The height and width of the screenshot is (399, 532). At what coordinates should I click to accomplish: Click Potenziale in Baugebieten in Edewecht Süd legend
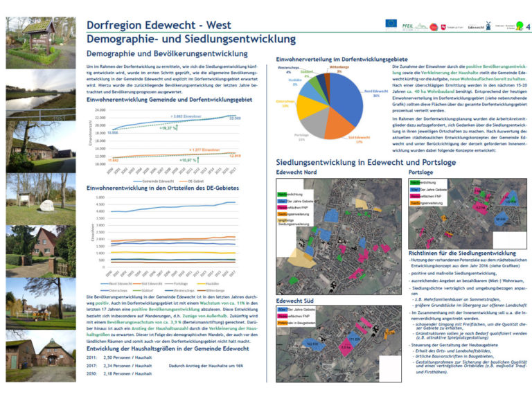tap(296, 323)
